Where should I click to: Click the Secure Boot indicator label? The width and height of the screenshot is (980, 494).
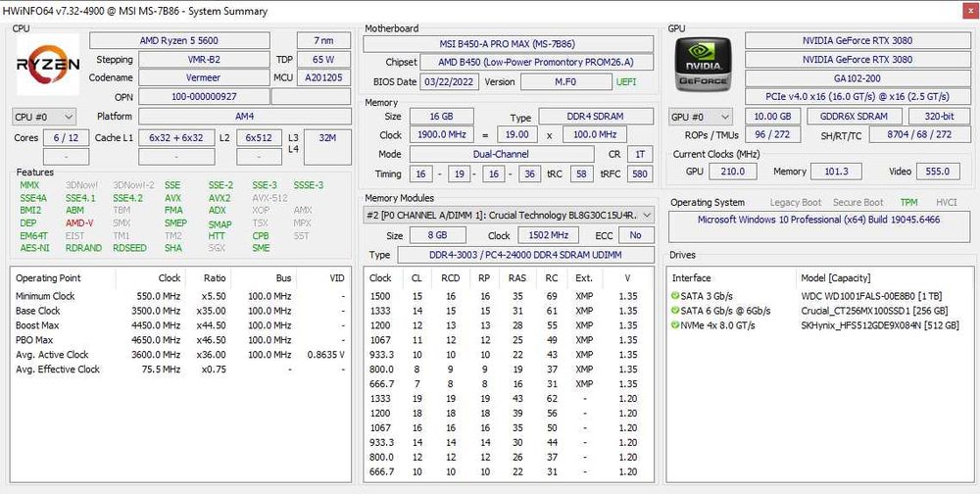(x=858, y=203)
